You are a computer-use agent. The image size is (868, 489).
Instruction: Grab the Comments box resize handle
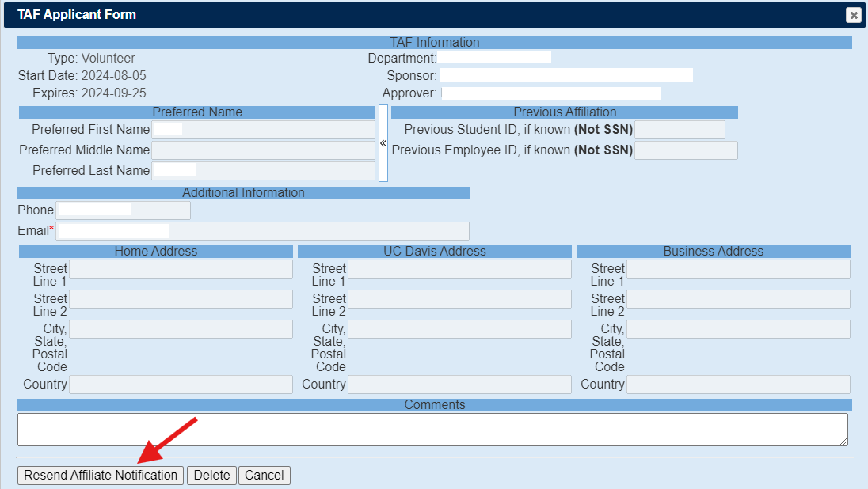click(843, 442)
